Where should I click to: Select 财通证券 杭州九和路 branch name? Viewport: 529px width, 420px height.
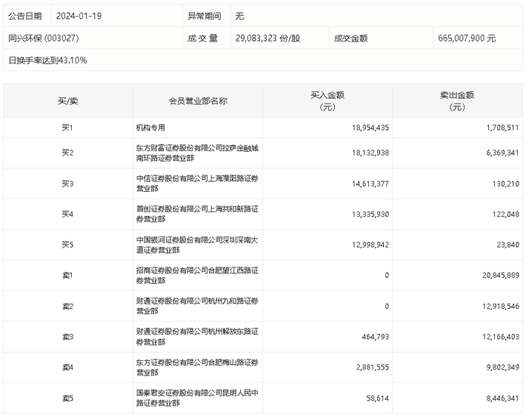click(x=197, y=306)
